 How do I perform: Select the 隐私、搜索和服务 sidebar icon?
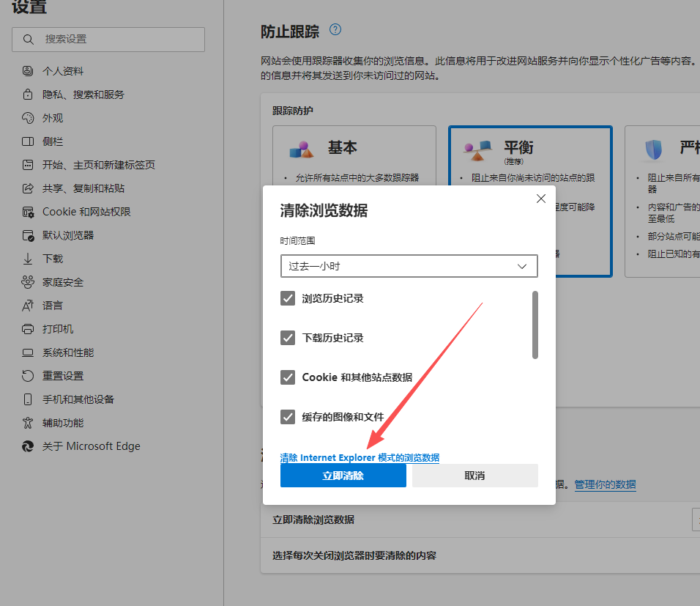coord(26,94)
